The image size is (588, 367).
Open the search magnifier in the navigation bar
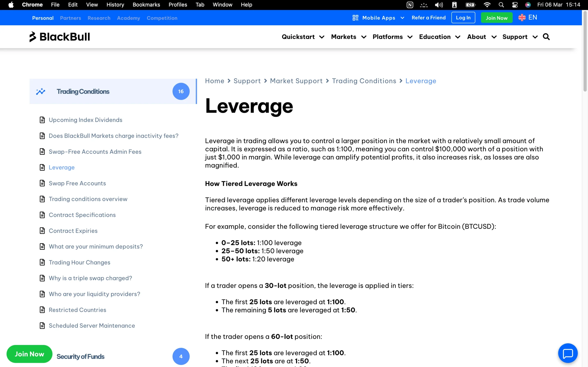click(546, 37)
